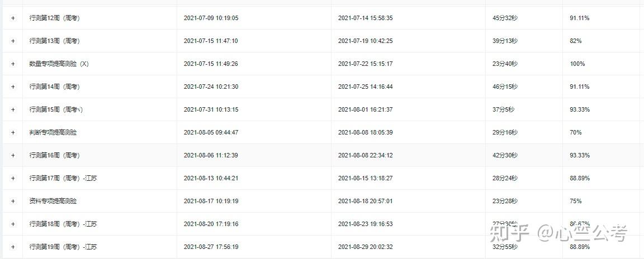Open the 资料专项提高测验 test name
The image size is (644, 259).
(x=53, y=202)
